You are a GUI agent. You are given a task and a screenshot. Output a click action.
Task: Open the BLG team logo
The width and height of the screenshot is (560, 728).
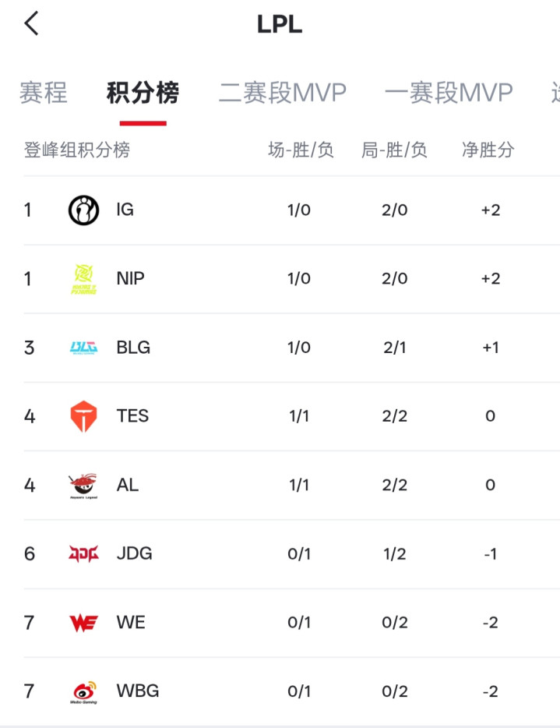pyautogui.click(x=83, y=348)
